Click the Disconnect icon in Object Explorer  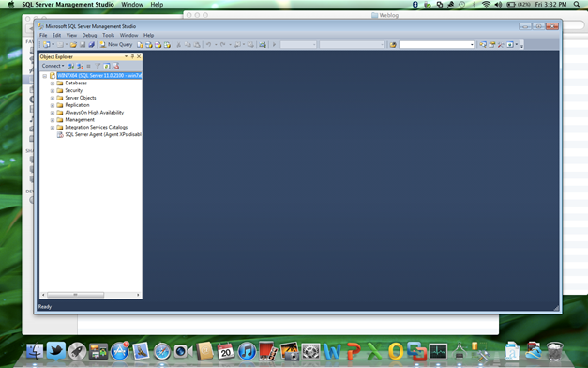[80, 66]
